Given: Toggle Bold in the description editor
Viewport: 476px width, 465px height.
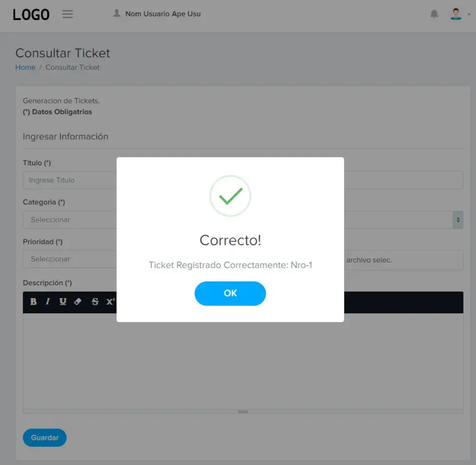Looking at the screenshot, I should click(33, 301).
